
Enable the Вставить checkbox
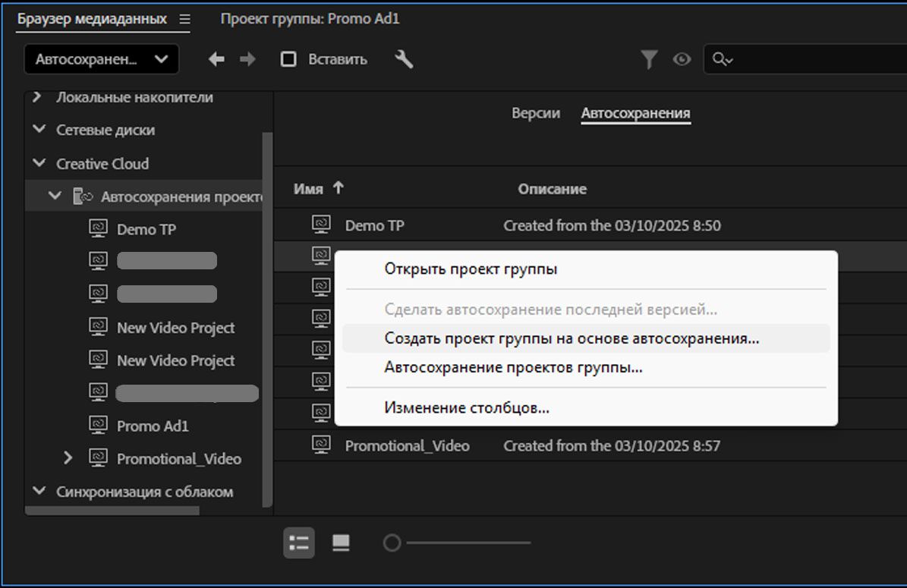point(288,59)
